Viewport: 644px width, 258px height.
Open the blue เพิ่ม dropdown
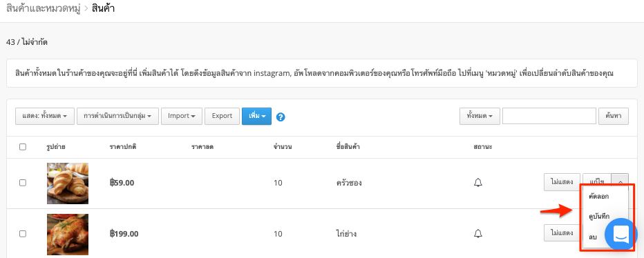coord(256,116)
